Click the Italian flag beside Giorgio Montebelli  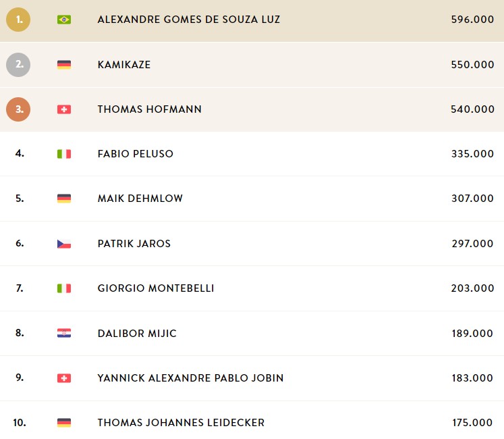point(64,288)
